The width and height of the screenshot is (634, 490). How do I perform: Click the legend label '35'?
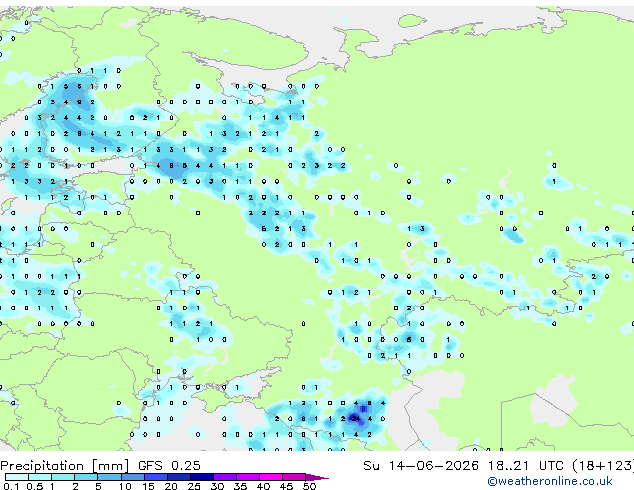click(x=240, y=486)
